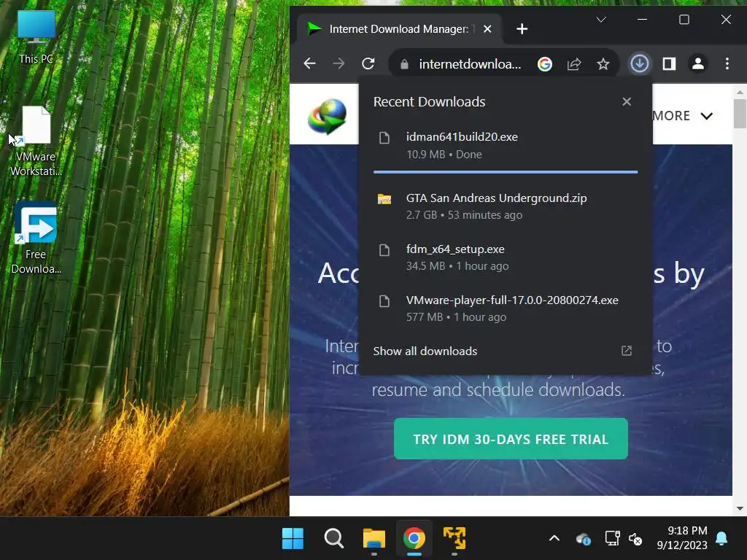Click the muted volume tray icon

pos(635,539)
